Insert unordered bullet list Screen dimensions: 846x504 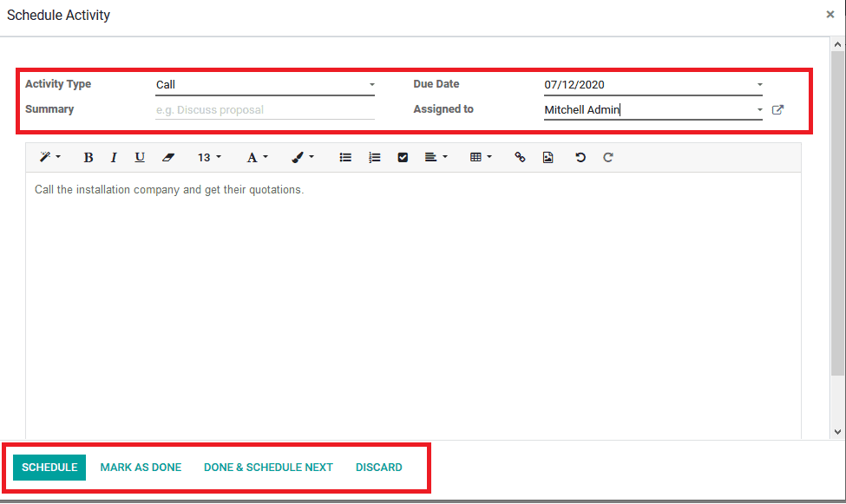pyautogui.click(x=345, y=157)
